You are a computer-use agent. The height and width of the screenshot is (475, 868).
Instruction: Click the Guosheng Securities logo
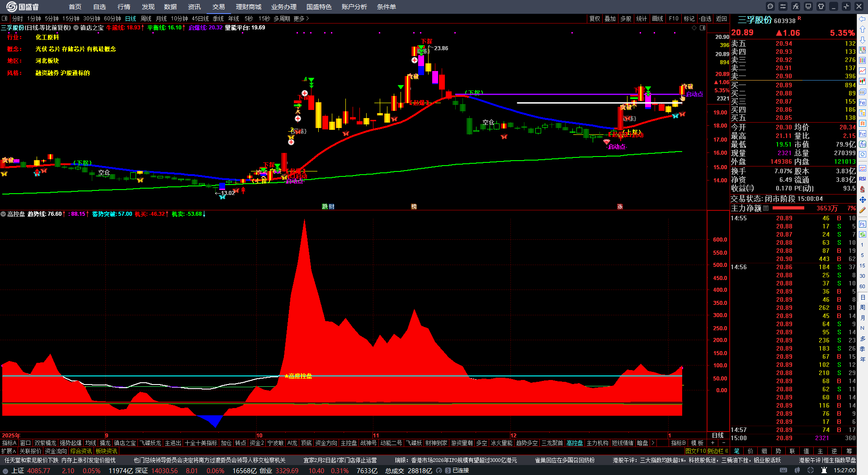click(23, 7)
